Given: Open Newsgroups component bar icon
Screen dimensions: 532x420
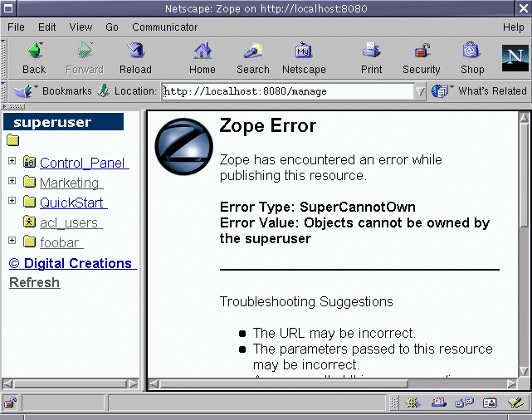Looking at the screenshot, I should (464, 403).
